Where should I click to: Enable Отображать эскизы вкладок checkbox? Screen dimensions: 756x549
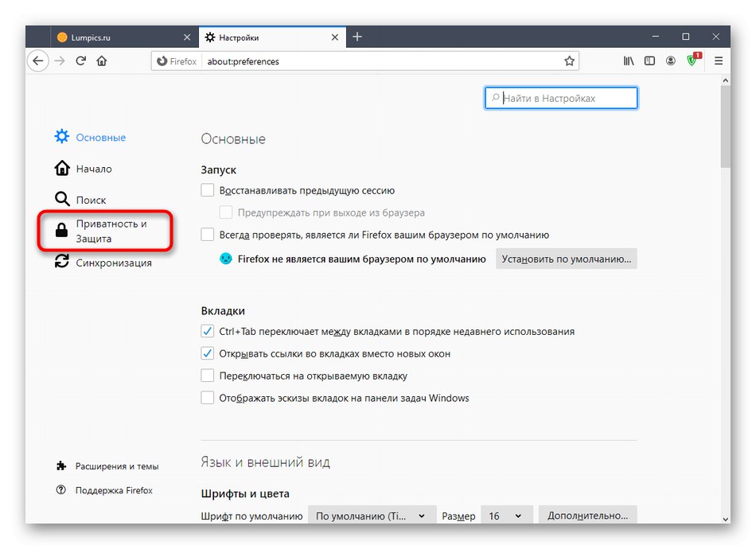pyautogui.click(x=208, y=398)
